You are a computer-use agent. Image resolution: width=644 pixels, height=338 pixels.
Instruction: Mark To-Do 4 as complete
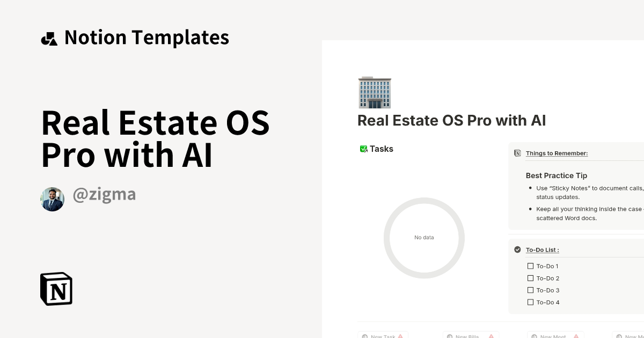530,302
